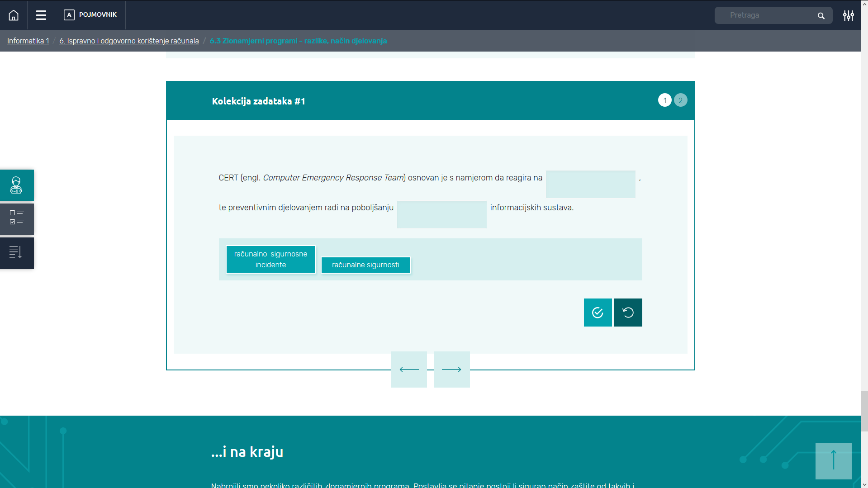Pick the 'računalno-sigurnosne incidente' answer tile

[270, 260]
